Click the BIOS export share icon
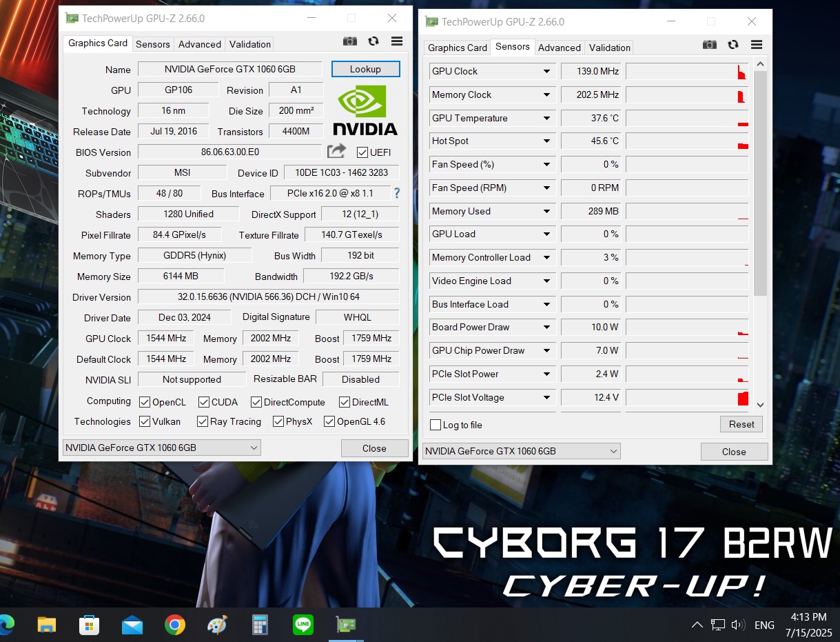840x642 pixels. pyautogui.click(x=336, y=151)
